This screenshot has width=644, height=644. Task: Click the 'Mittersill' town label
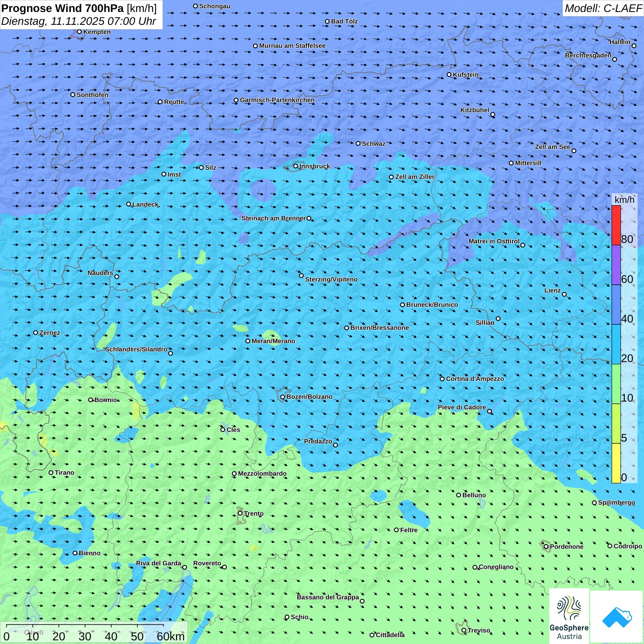tap(528, 163)
